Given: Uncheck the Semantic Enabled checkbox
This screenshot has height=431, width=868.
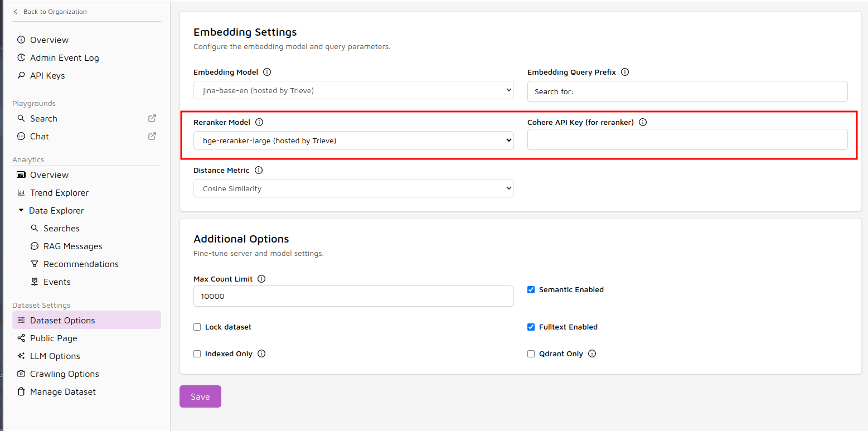Looking at the screenshot, I should tap(531, 290).
